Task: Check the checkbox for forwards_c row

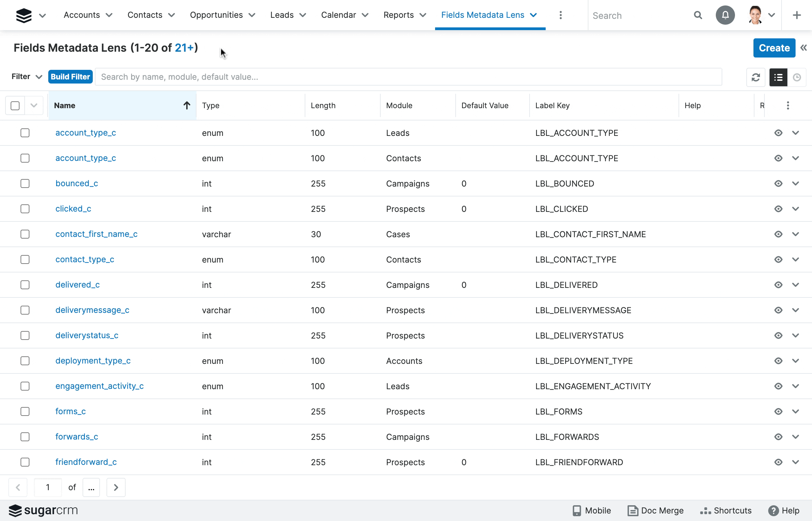Action: point(25,436)
